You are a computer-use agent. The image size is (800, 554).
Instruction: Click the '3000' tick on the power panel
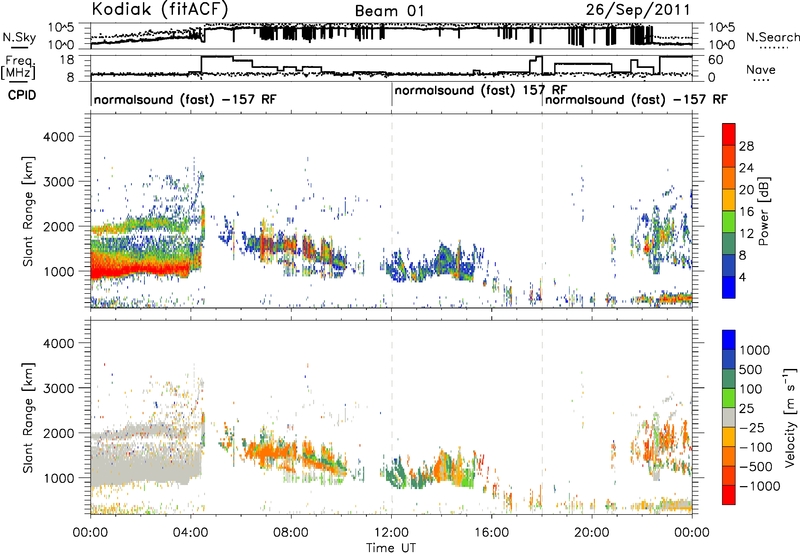pyautogui.click(x=58, y=182)
